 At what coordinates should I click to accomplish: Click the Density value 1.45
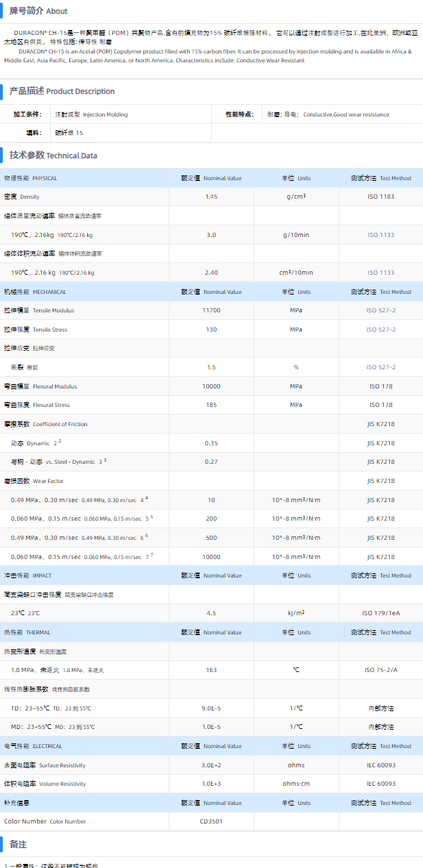(x=211, y=197)
